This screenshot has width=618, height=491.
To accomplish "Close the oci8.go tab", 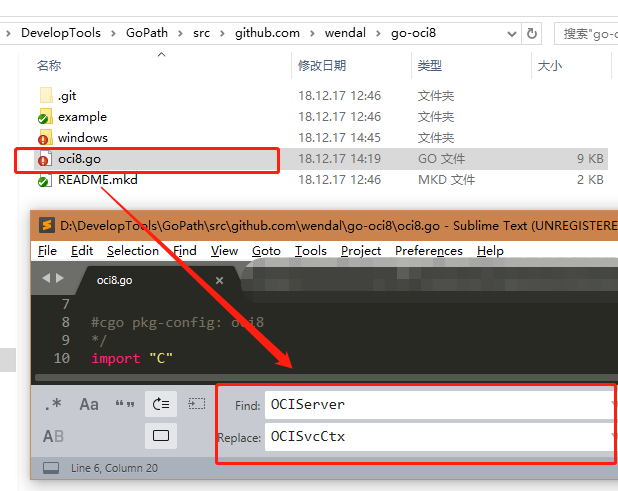I will coord(220,280).
